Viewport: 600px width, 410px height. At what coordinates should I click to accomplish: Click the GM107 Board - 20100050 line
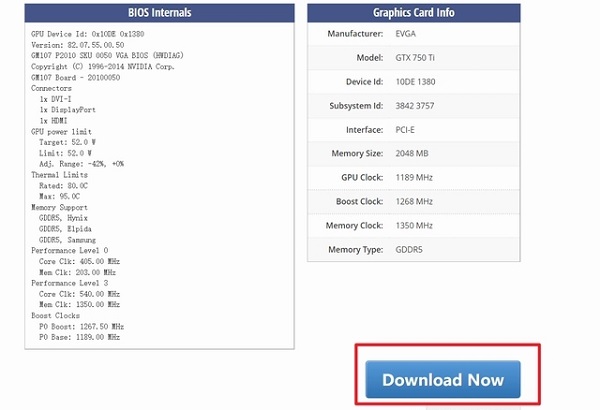point(75,77)
